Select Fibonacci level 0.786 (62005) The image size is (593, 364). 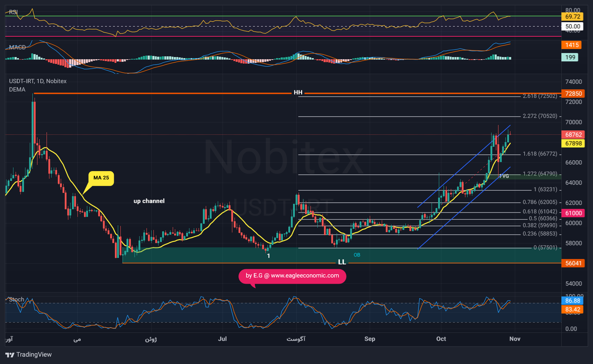pyautogui.click(x=540, y=202)
